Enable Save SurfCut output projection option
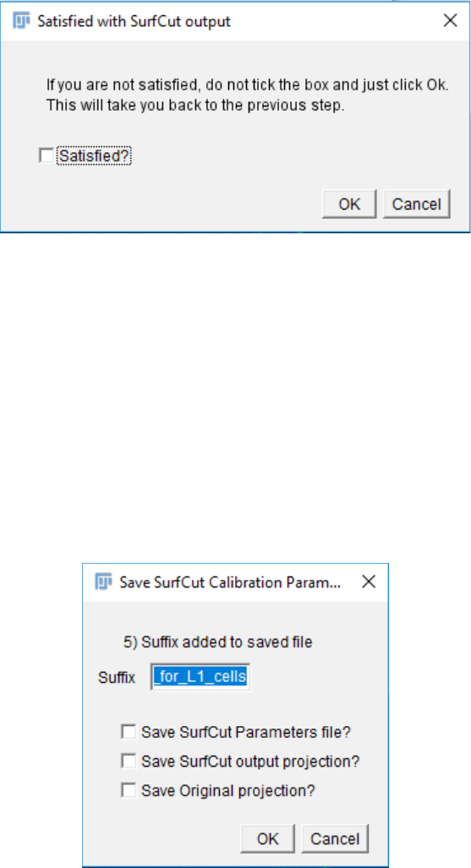The image size is (471, 868). click(x=129, y=762)
